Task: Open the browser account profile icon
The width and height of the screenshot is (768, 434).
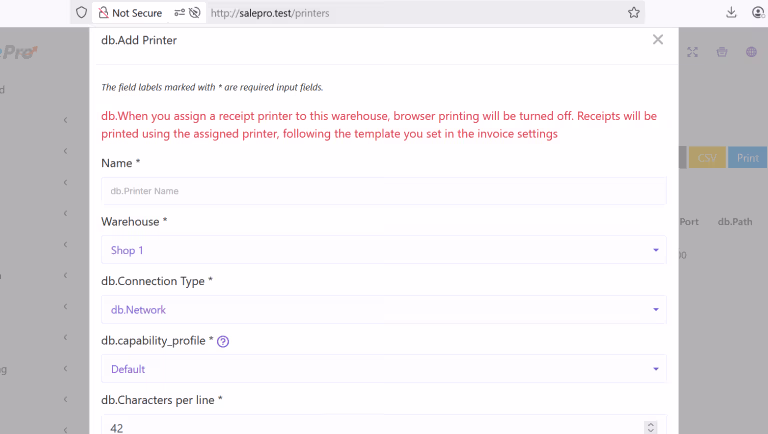Action: click(758, 12)
